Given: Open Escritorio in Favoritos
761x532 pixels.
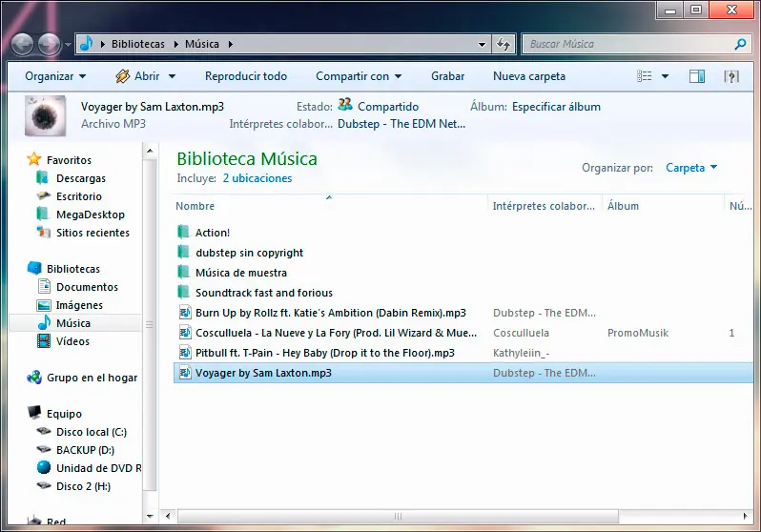Looking at the screenshot, I should coord(78,196).
